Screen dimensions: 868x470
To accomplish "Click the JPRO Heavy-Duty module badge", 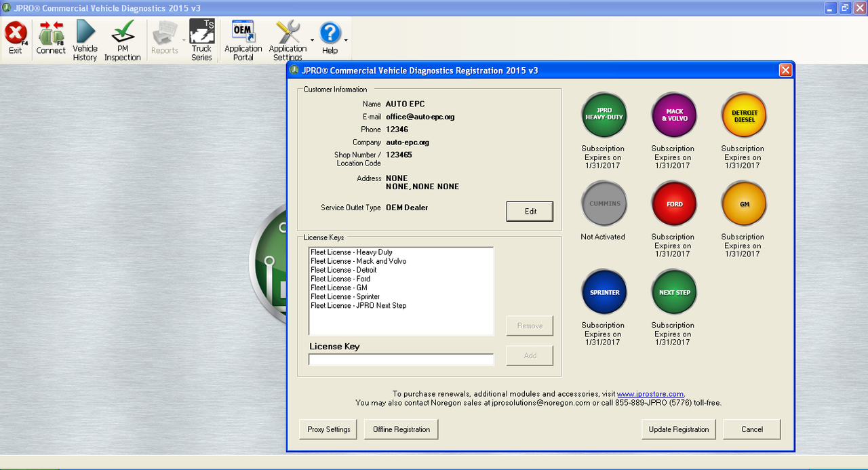I will tap(604, 115).
